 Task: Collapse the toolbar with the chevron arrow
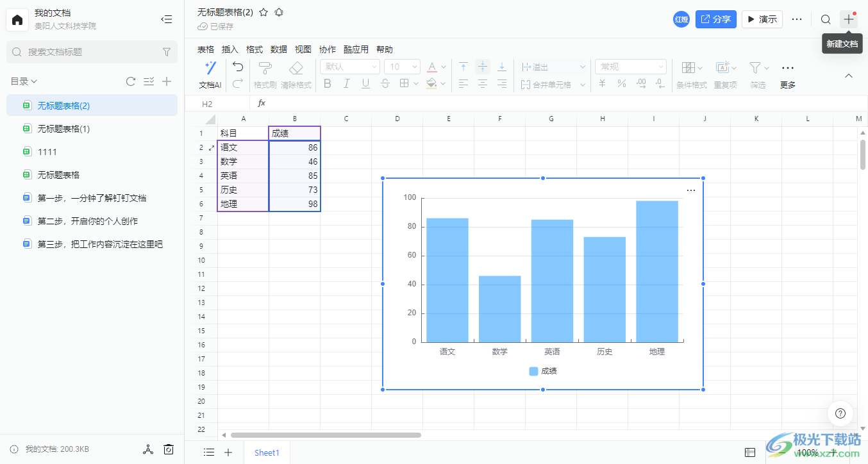click(x=849, y=76)
